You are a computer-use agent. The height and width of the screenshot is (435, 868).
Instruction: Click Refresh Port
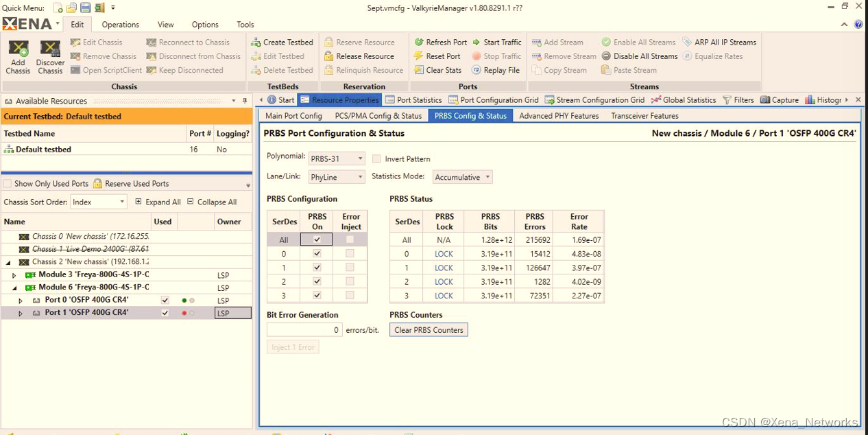coord(441,42)
